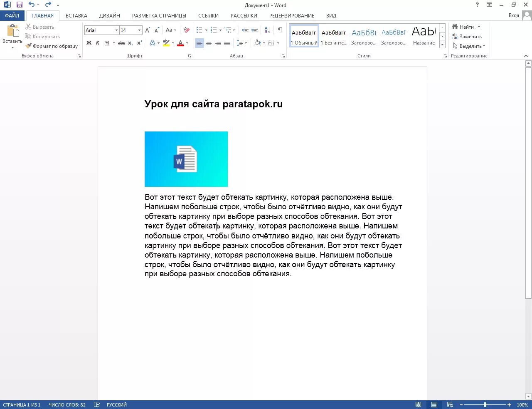Open spell check icon in status bar

tap(97, 404)
